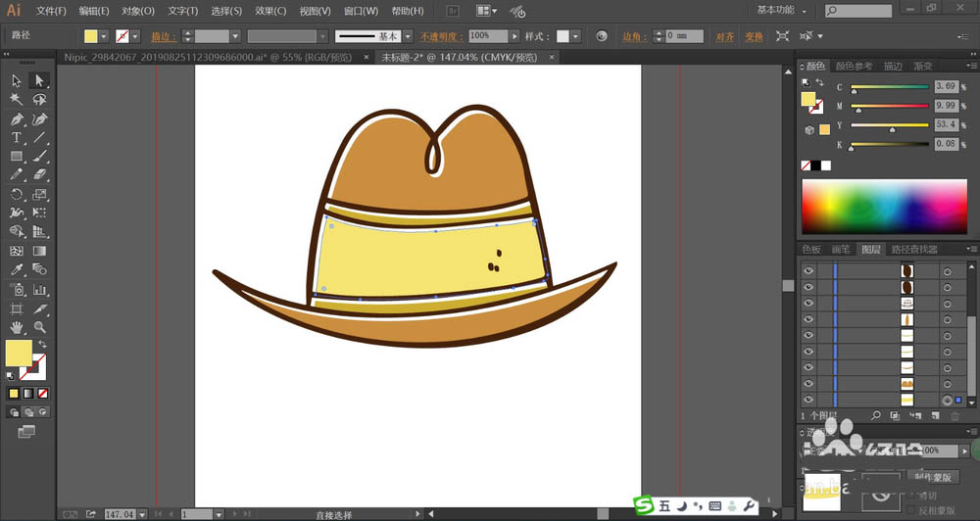The image size is (980, 521).
Task: Click on the CMYK color spectrum bar
Action: [884, 206]
